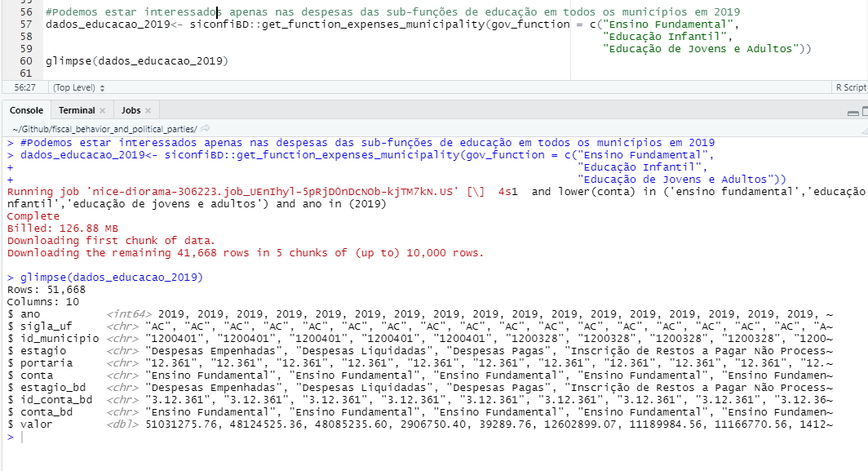
Task: Close the Jobs tab
Action: point(148,110)
